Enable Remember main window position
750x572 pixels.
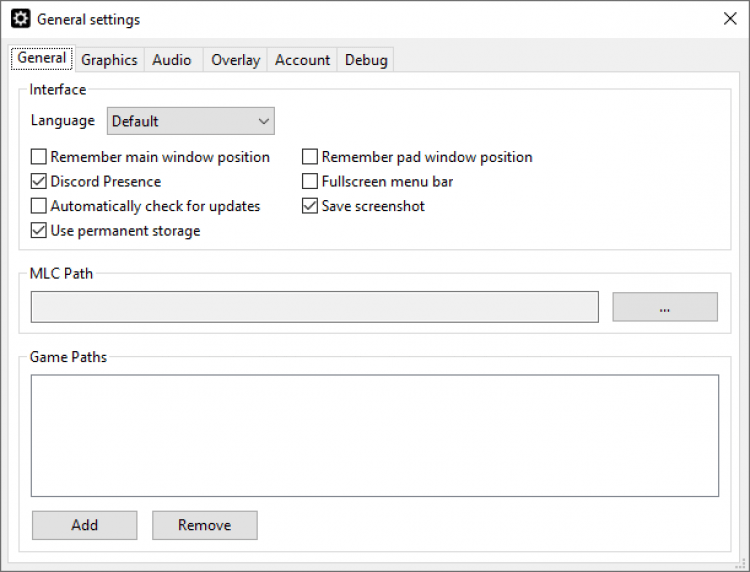(39, 157)
